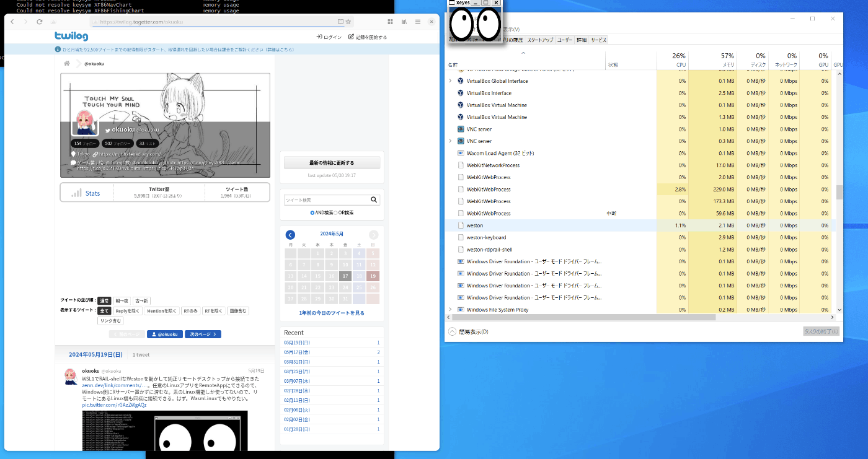Screen dimensions: 868x459
Task: Toggle reader view icon in the address bar
Action: [340, 22]
